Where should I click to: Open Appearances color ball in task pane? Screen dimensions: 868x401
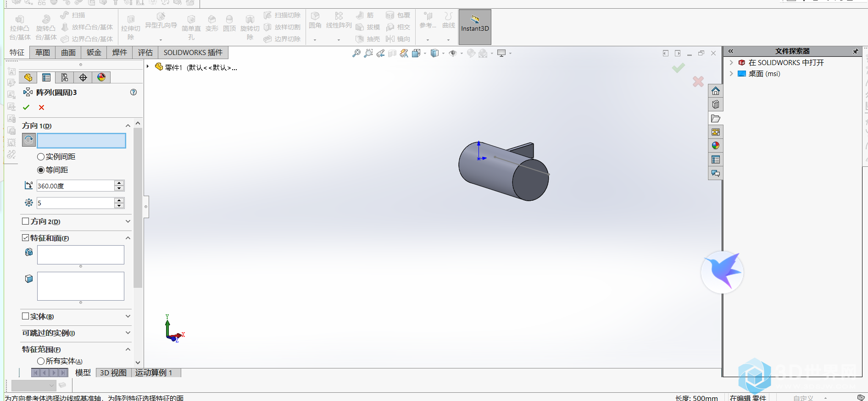click(x=716, y=146)
